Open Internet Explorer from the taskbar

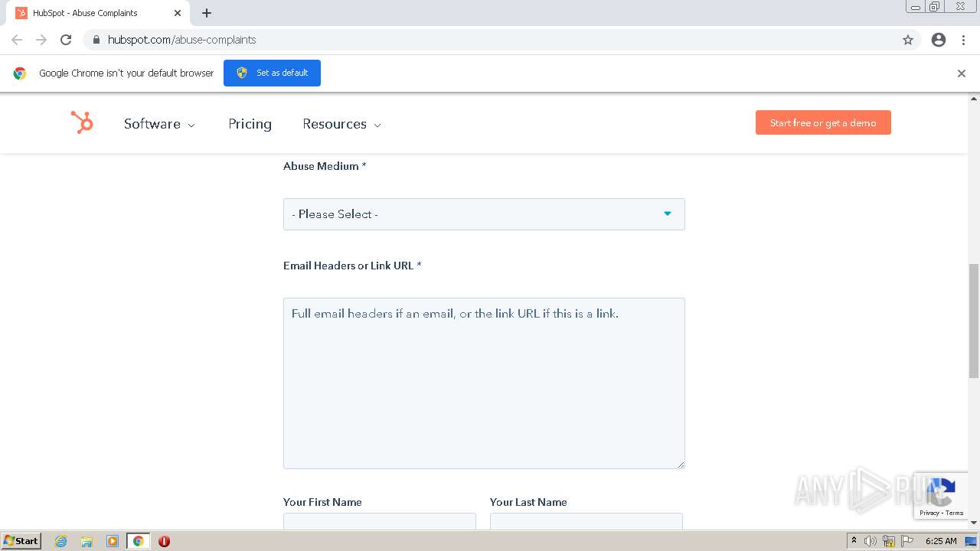[61, 541]
